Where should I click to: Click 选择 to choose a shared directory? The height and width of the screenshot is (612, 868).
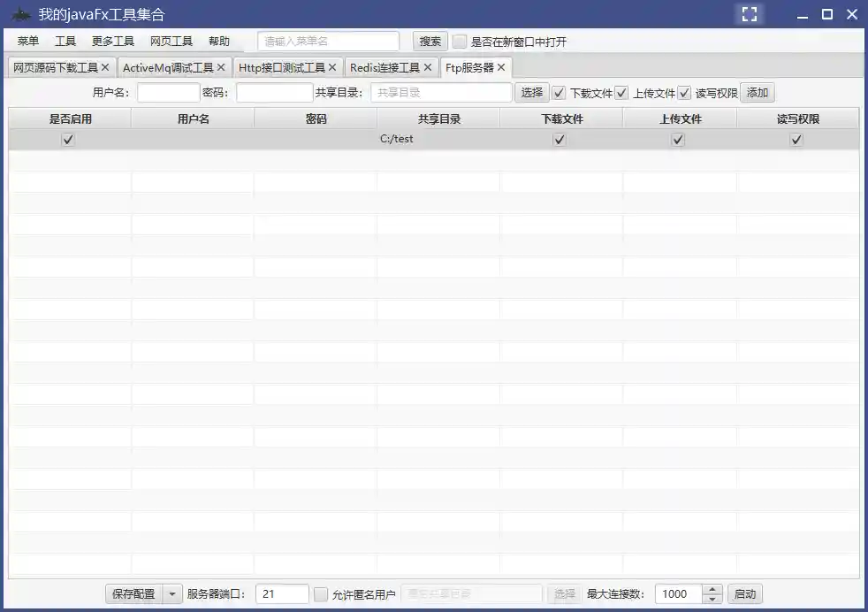531,92
